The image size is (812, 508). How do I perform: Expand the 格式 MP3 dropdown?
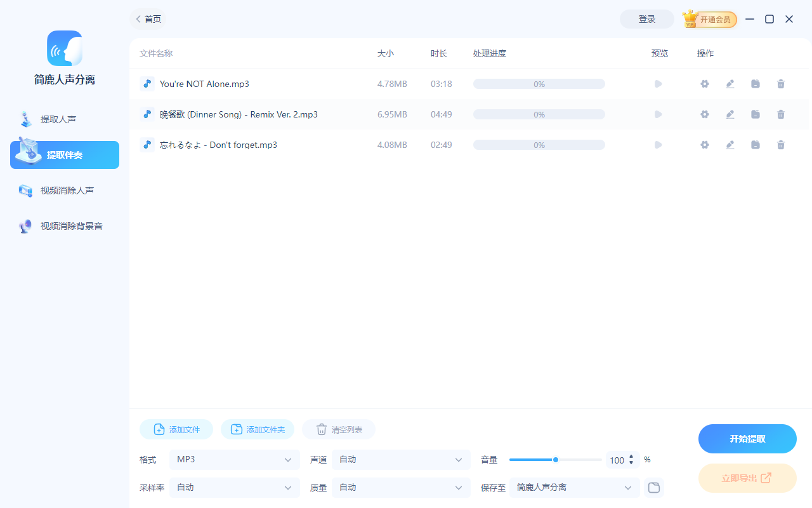235,460
